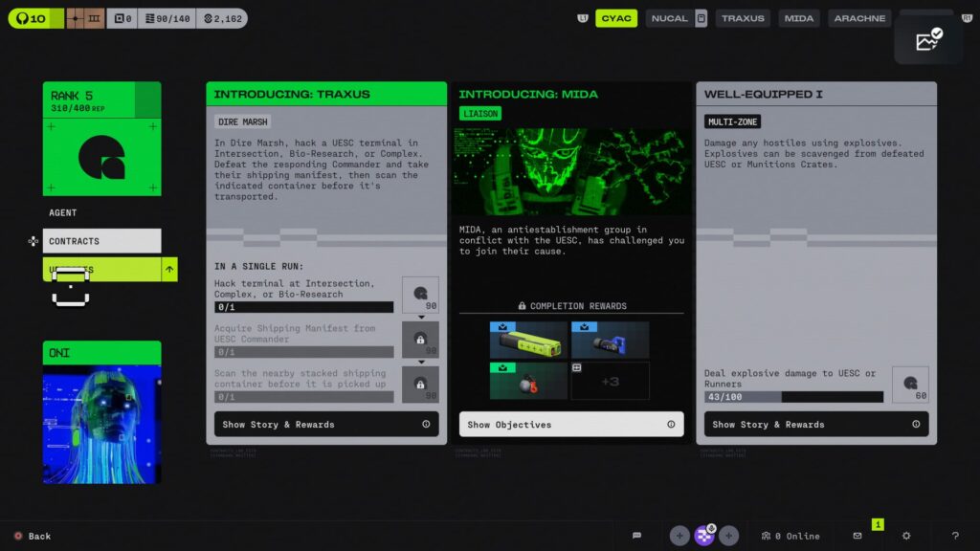Select Contracts in the left menu
Screen dimensions: 980x551
click(x=101, y=241)
